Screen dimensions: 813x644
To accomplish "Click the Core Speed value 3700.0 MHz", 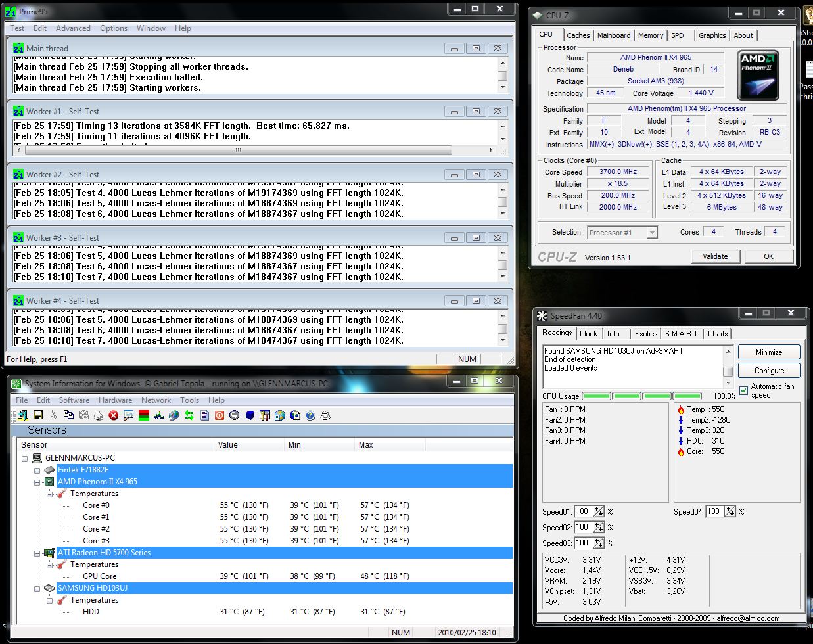I will coord(618,172).
